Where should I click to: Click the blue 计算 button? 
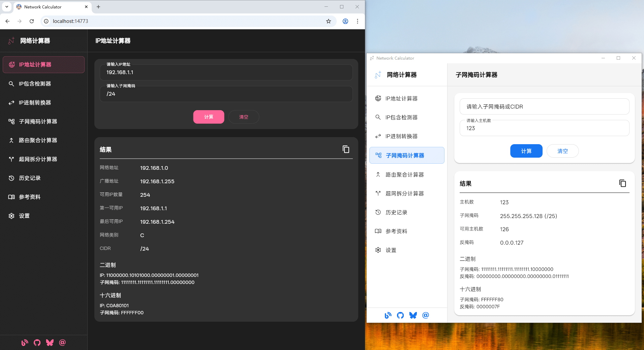click(x=526, y=151)
